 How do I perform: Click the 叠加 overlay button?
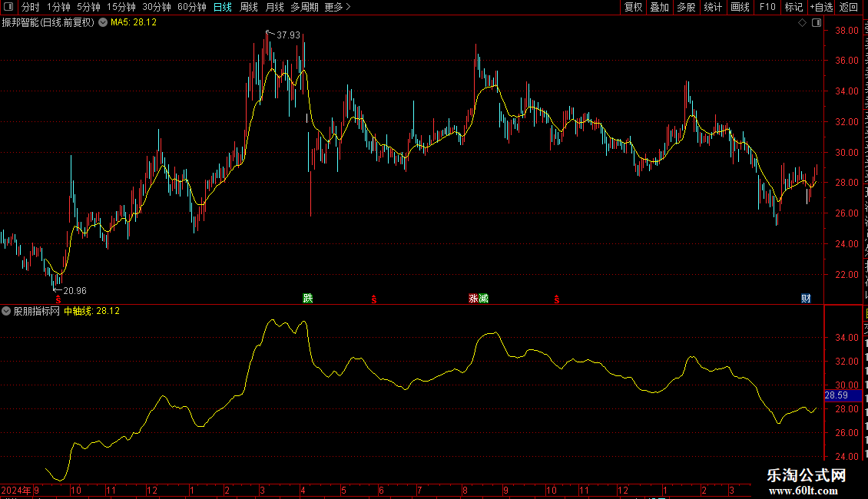660,7
